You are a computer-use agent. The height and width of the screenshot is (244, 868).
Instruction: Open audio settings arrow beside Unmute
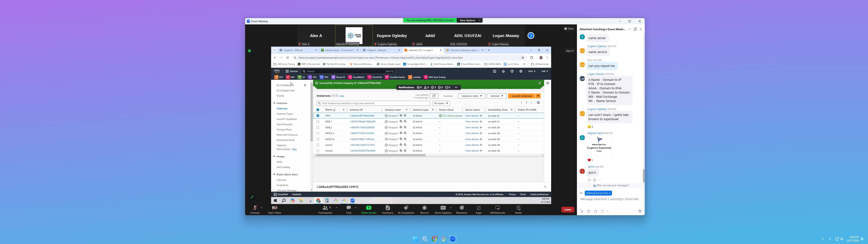coord(262,208)
